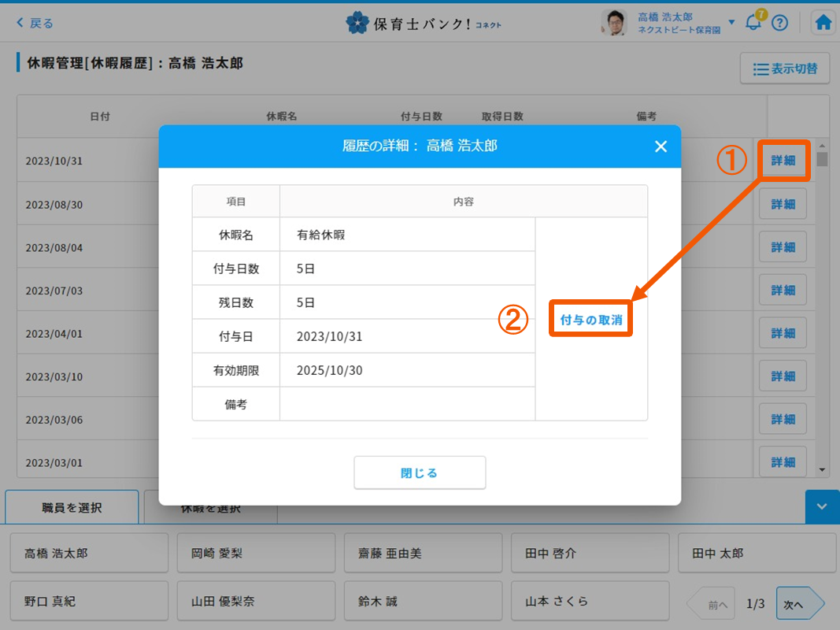Open 詳細 for the 2023/10/31 entry

pyautogui.click(x=783, y=161)
